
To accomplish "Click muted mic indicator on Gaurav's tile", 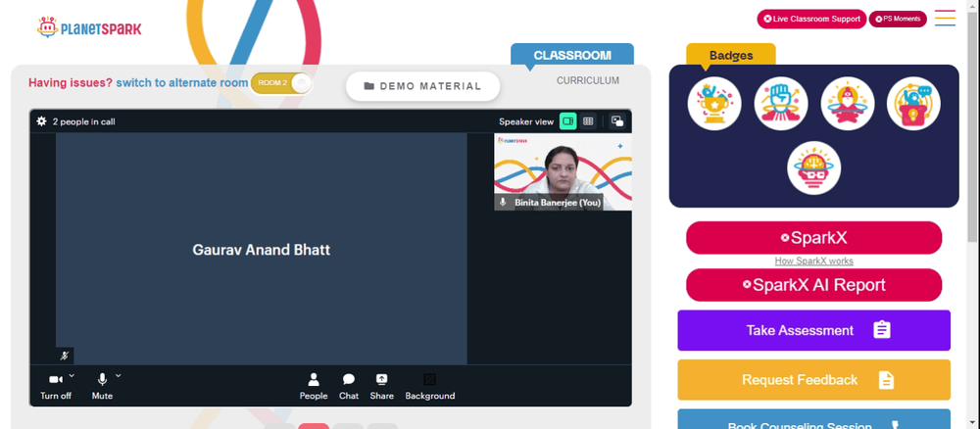I will [x=65, y=356].
